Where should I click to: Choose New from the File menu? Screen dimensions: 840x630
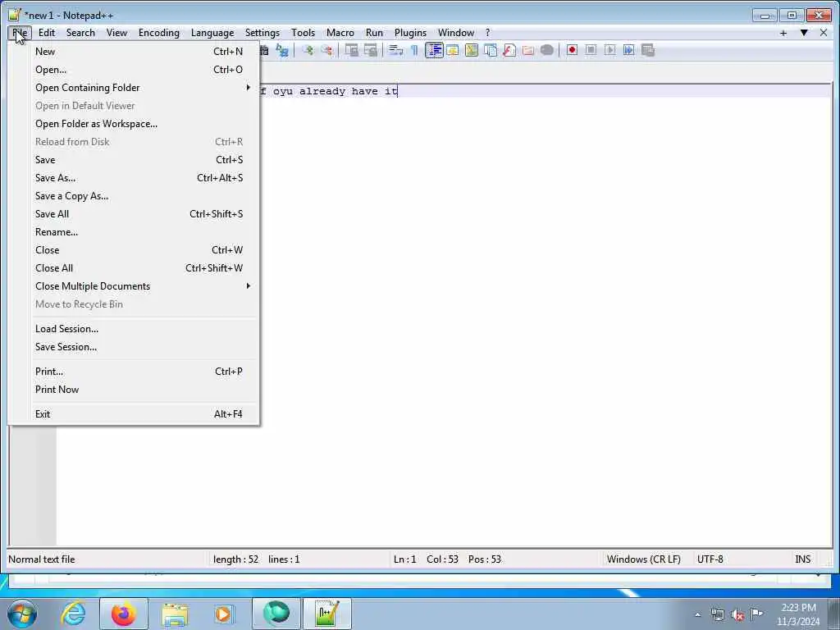click(x=134, y=52)
